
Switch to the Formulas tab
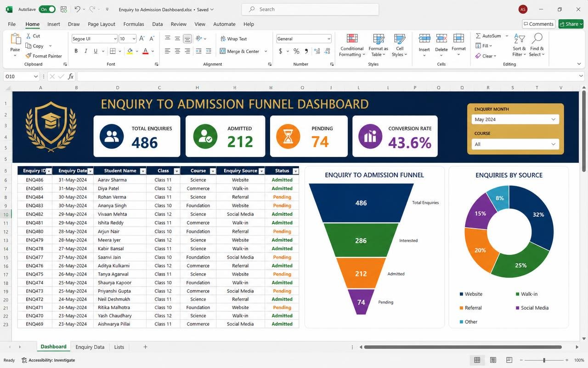pos(134,24)
